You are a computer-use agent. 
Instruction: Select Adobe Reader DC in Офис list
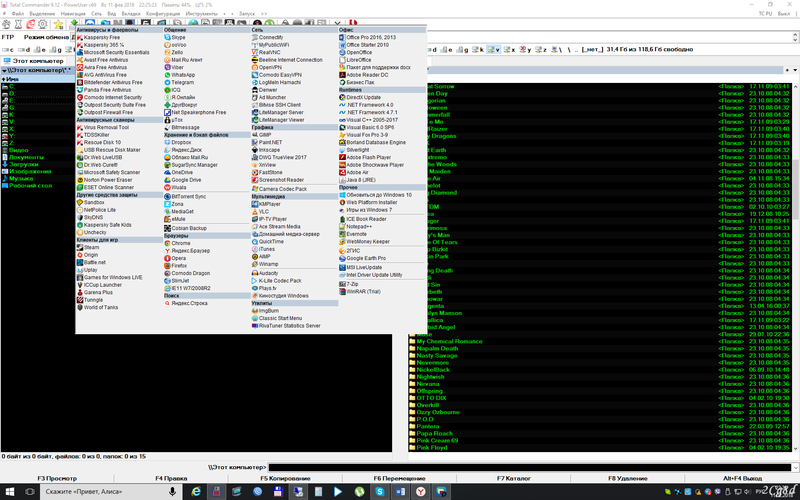(364, 75)
